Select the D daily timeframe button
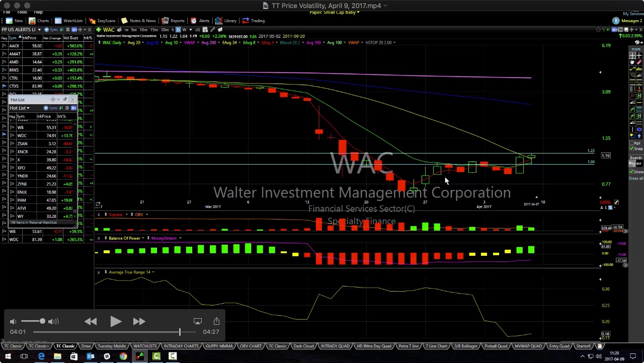 tap(178, 30)
